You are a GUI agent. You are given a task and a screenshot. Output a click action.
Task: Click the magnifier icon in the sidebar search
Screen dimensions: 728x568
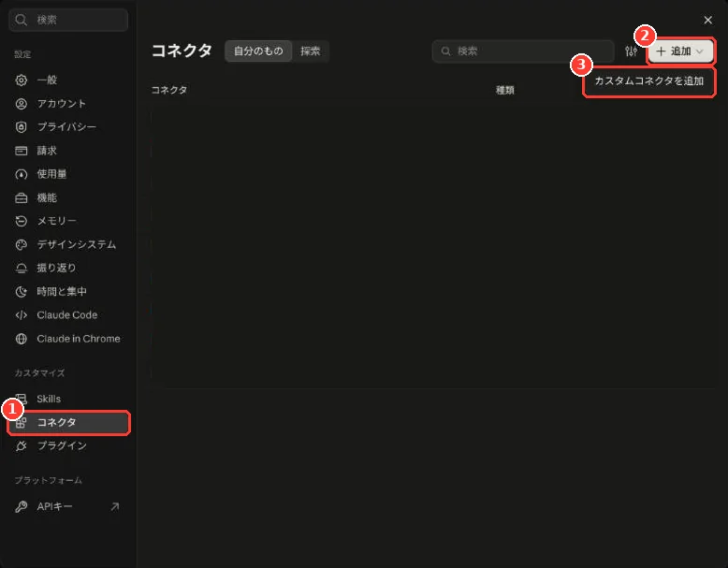point(21,20)
